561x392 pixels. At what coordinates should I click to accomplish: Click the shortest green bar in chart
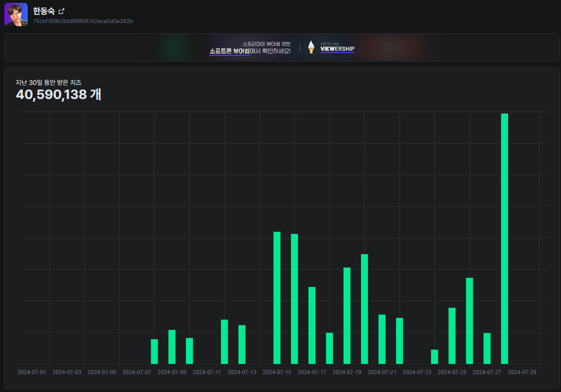tap(434, 357)
